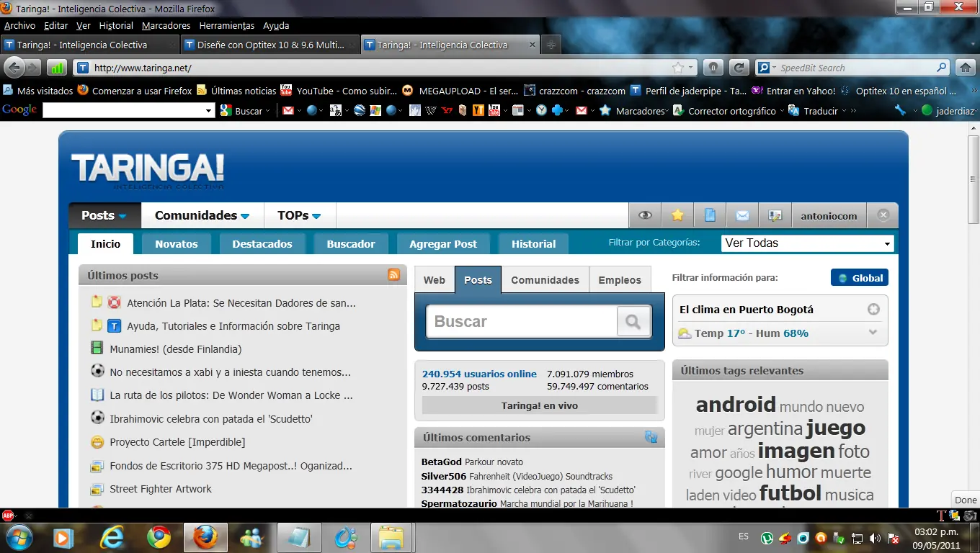Viewport: 980px width, 553px height.
Task: Open the TOPs dropdown menu
Action: click(299, 215)
